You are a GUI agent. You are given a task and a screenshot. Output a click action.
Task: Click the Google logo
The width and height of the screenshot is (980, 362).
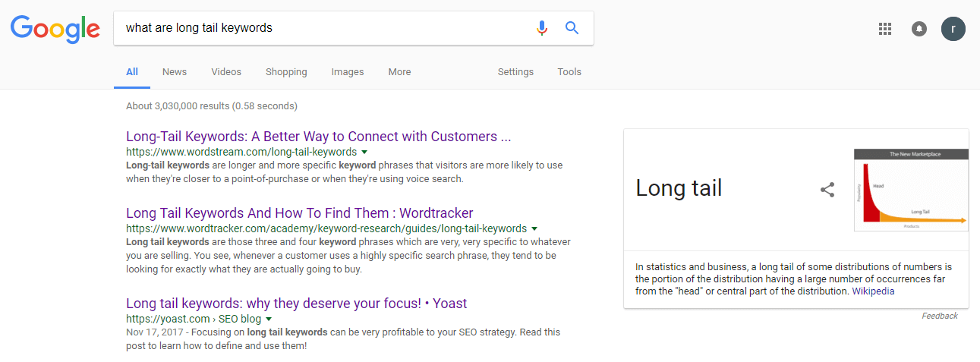tap(55, 29)
